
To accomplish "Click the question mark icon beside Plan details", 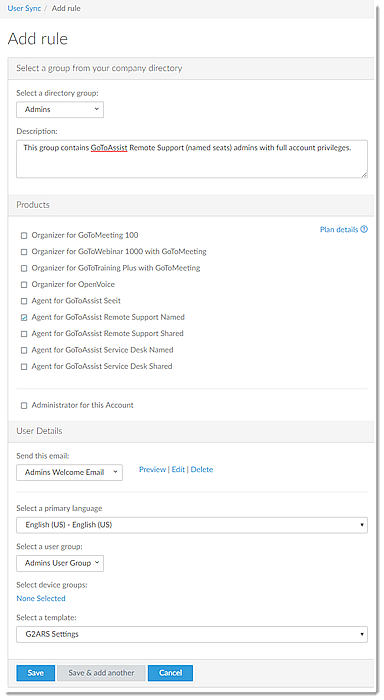I will click(x=364, y=229).
